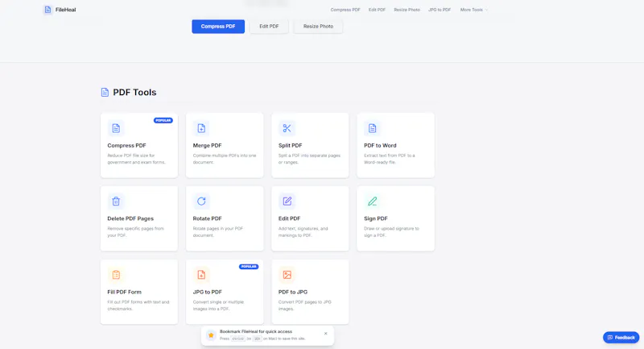Click 'Bookmark FileHeal for quick access' text
This screenshot has height=349, width=644.
(256, 331)
